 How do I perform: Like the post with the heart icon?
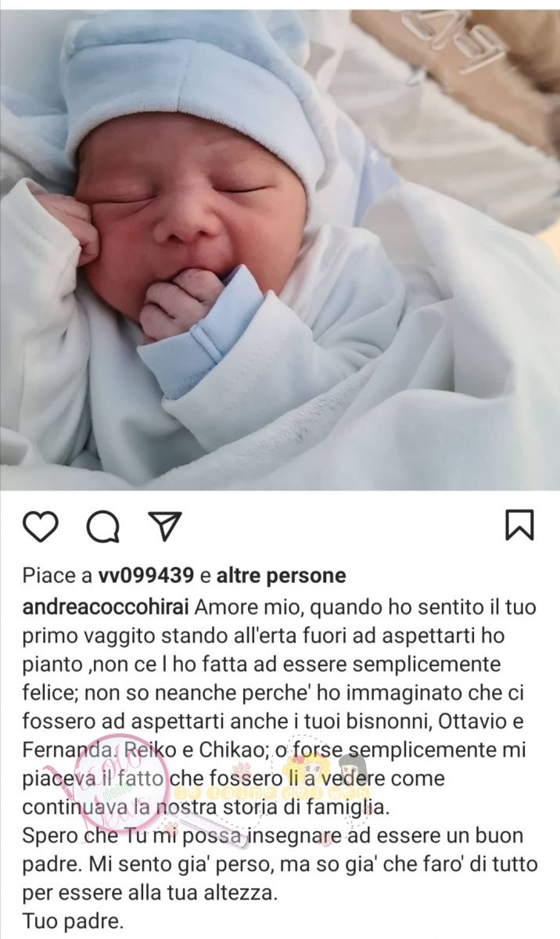tap(40, 527)
